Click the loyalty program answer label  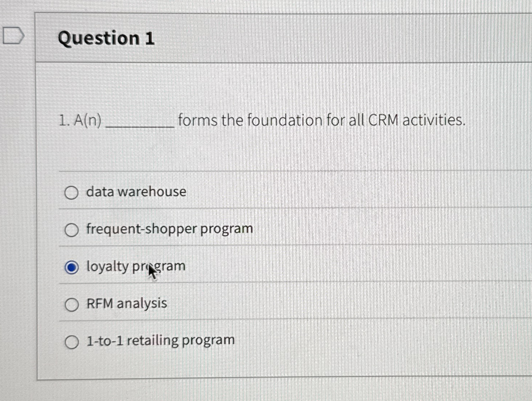(135, 266)
